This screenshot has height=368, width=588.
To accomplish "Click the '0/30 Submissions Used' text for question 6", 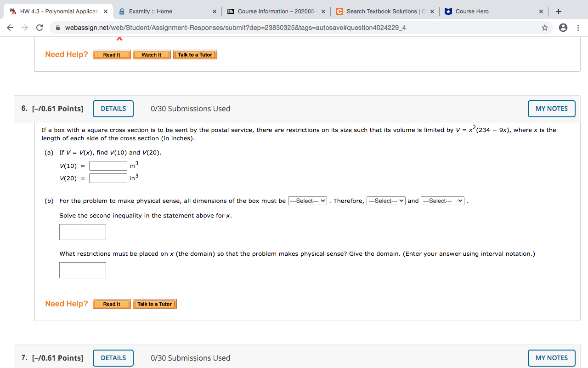I will 190,109.
